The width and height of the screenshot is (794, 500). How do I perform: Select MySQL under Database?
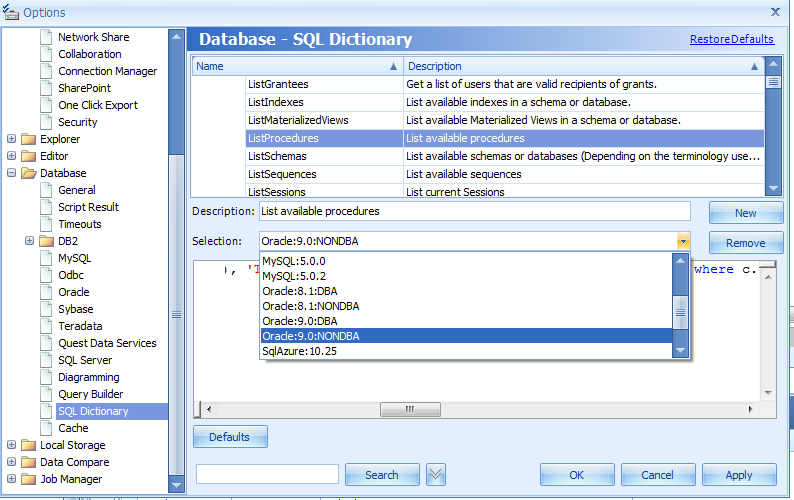74,258
